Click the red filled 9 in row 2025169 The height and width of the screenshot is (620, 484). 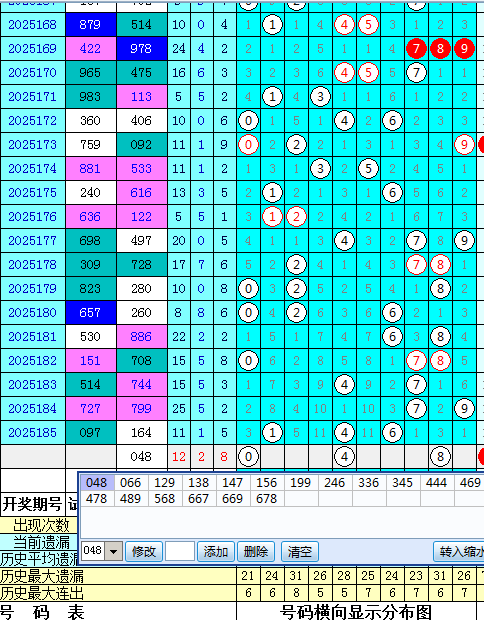coord(464,49)
